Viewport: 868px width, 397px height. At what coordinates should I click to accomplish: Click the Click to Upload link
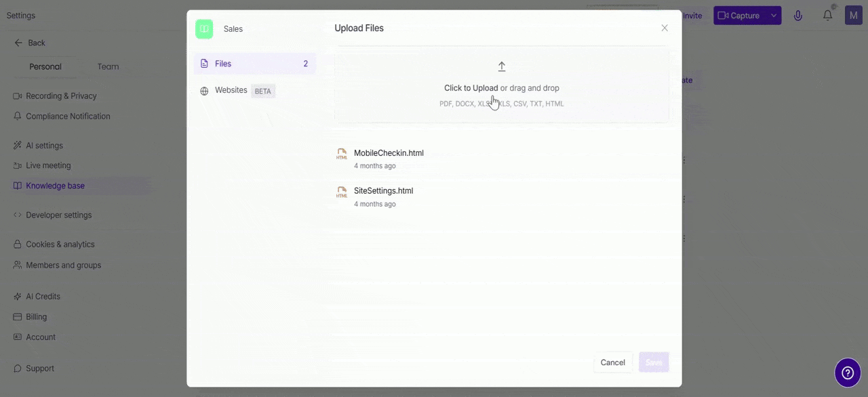(471, 87)
